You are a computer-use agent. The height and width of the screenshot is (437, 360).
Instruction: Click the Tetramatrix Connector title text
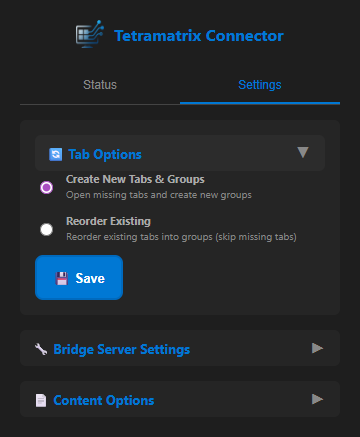(x=199, y=36)
